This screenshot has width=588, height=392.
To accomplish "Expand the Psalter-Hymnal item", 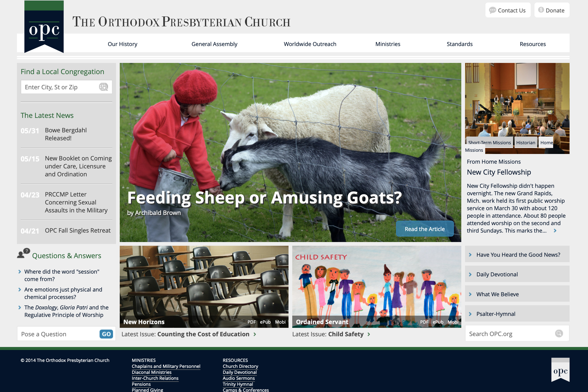I will (517, 314).
